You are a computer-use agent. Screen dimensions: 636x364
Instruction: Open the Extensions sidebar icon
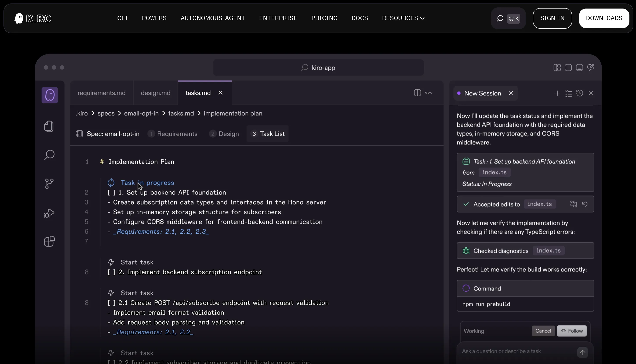click(x=49, y=241)
